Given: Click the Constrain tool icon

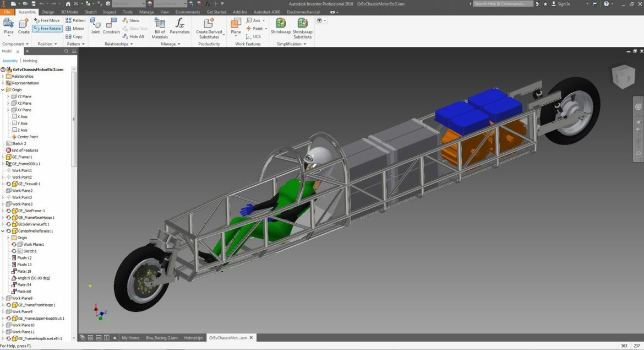Looking at the screenshot, I should pos(111,23).
